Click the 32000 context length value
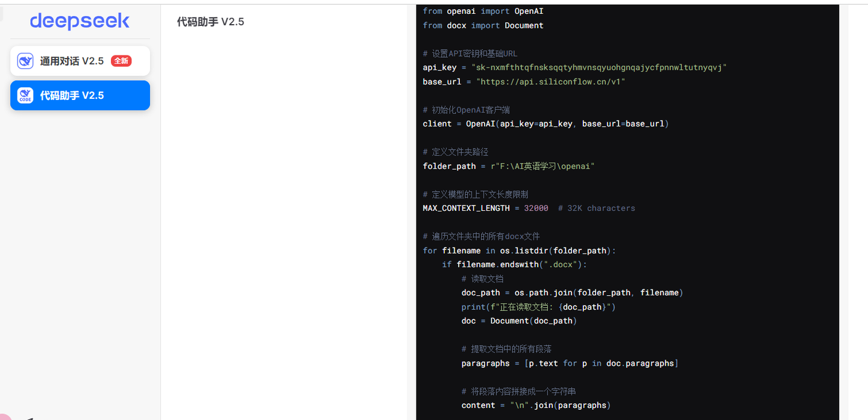 pos(536,208)
